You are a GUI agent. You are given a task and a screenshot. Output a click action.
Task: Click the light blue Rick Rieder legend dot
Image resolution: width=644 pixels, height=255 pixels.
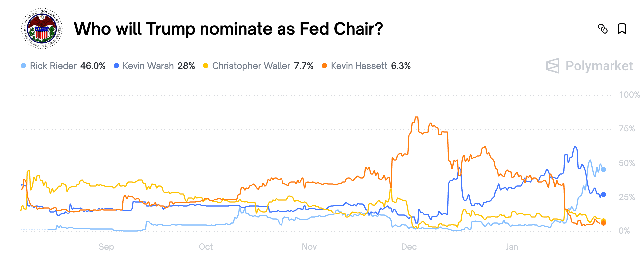[x=23, y=66]
